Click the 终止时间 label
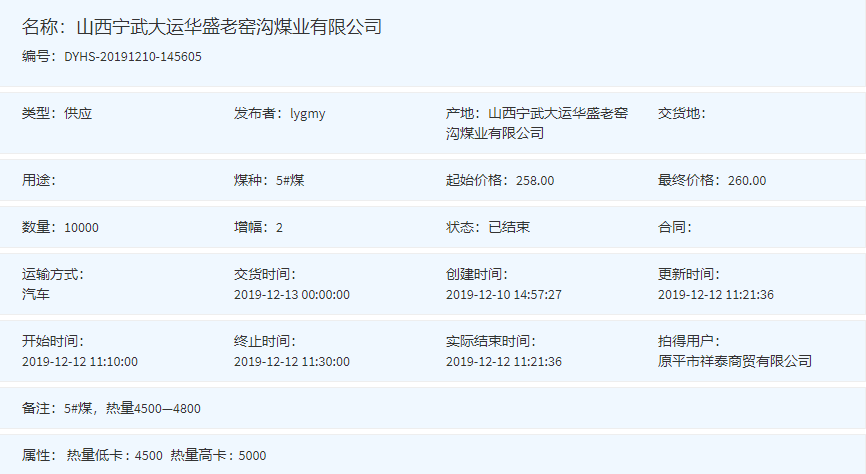The image size is (866, 474). [x=265, y=341]
